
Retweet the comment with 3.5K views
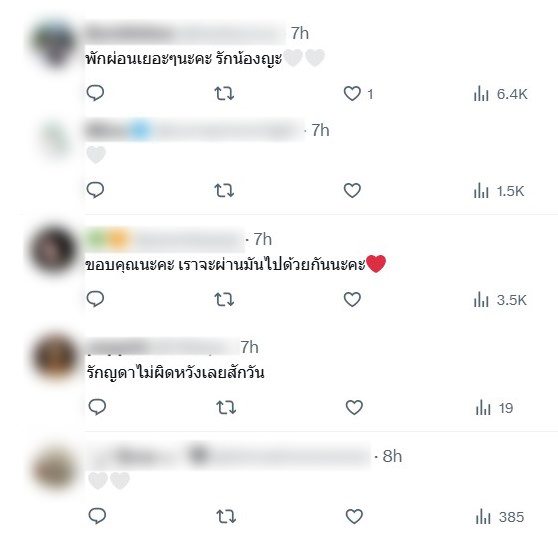click(x=224, y=299)
